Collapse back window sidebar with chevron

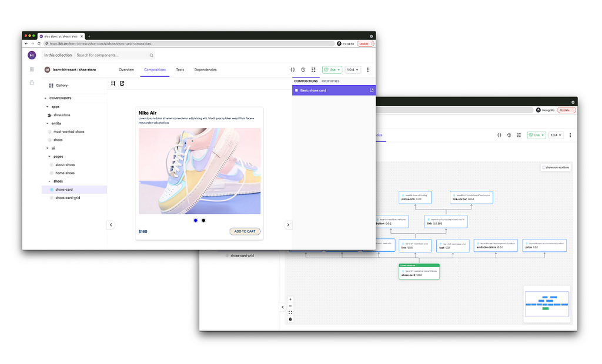click(x=283, y=307)
